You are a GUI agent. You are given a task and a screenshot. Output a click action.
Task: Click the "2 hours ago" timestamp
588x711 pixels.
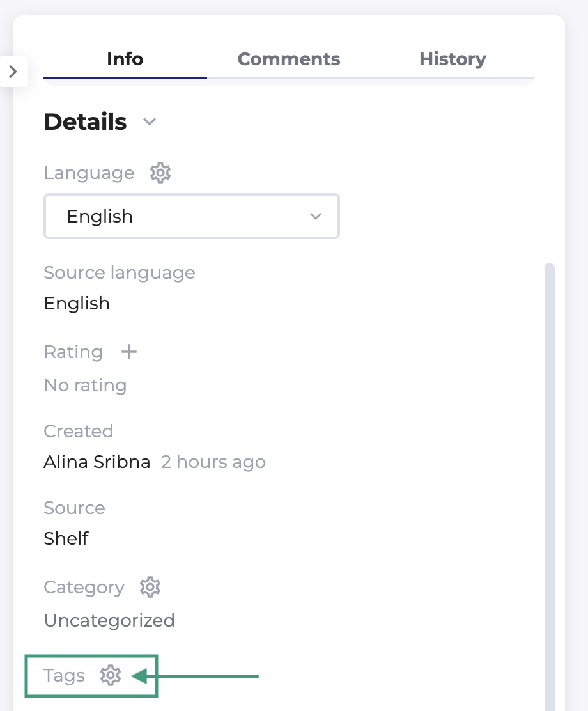[x=213, y=462]
